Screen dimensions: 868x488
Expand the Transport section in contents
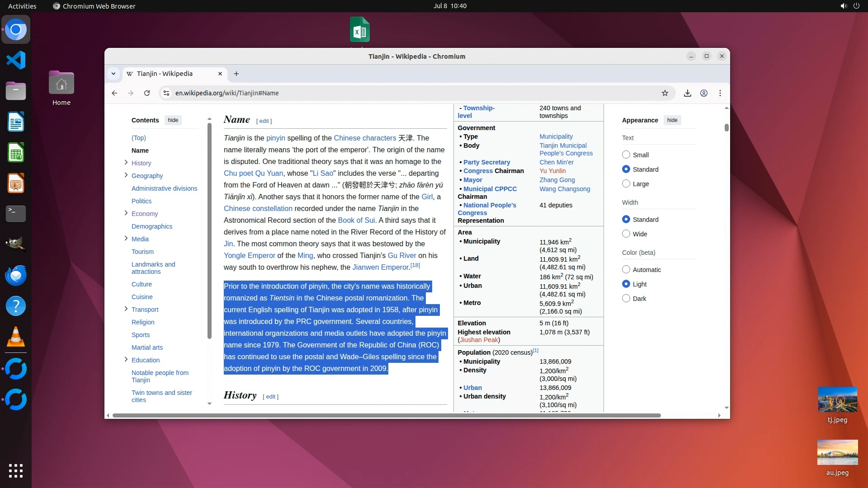(126, 309)
